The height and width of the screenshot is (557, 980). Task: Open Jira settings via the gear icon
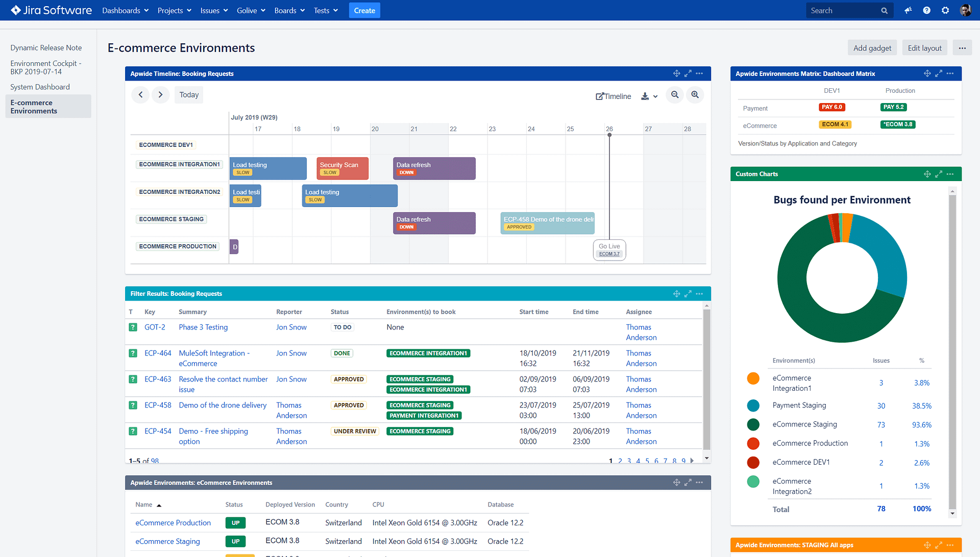coord(946,10)
